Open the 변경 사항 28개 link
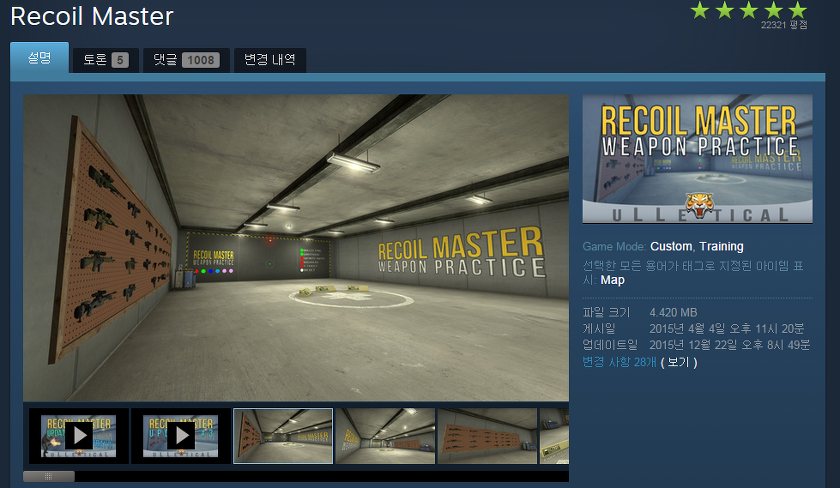The width and height of the screenshot is (840, 488). (x=619, y=361)
